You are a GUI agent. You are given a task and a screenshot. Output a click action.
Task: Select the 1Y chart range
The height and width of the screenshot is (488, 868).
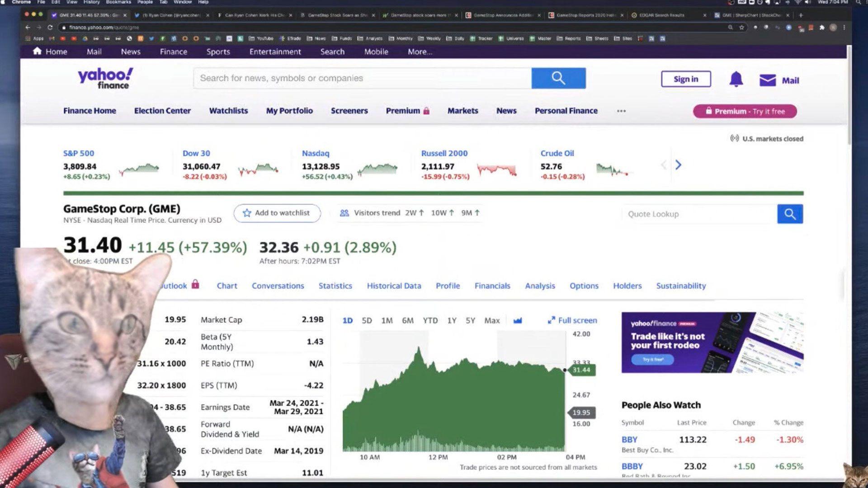pos(452,320)
